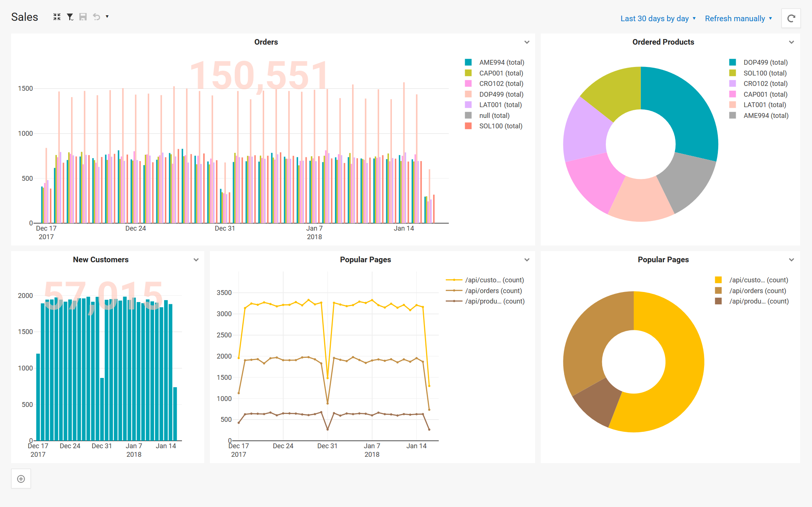Toggle CAP001 (total) in Orders legend
This screenshot has height=507, width=812.
(x=494, y=73)
